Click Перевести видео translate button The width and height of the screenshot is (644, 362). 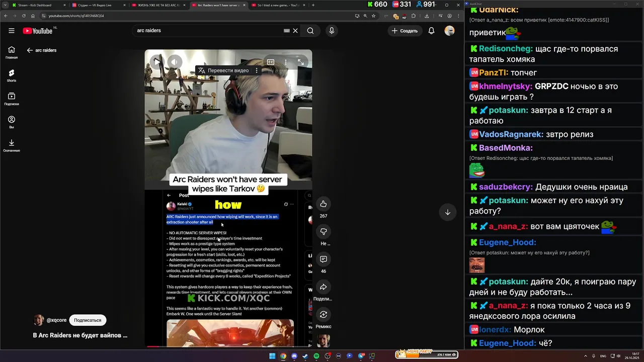(x=223, y=70)
